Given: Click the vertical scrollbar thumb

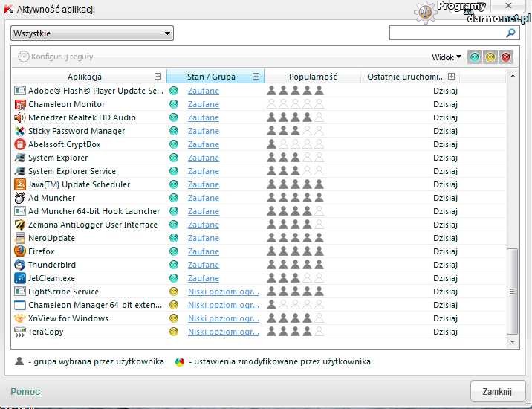Looking at the screenshot, I should coord(512,292).
